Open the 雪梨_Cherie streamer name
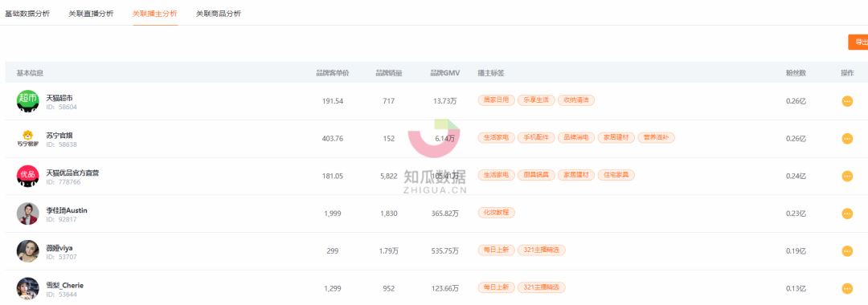The width and height of the screenshot is (868, 305). pos(65,286)
